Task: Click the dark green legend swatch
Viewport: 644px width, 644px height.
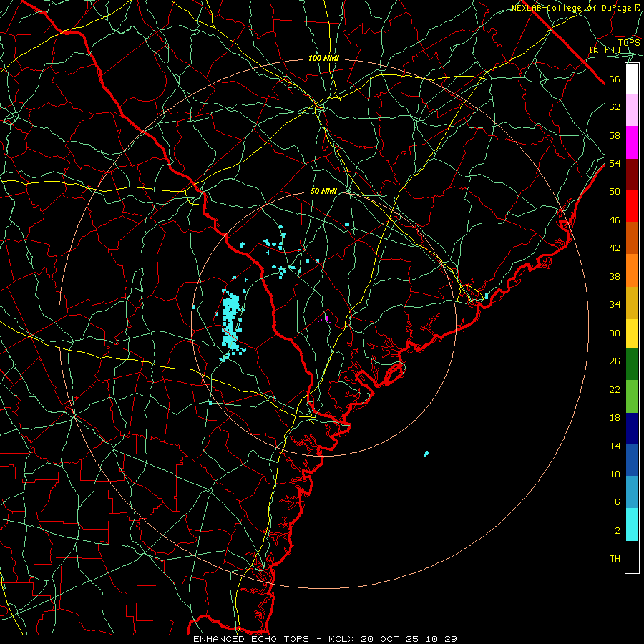Action: [x=632, y=364]
